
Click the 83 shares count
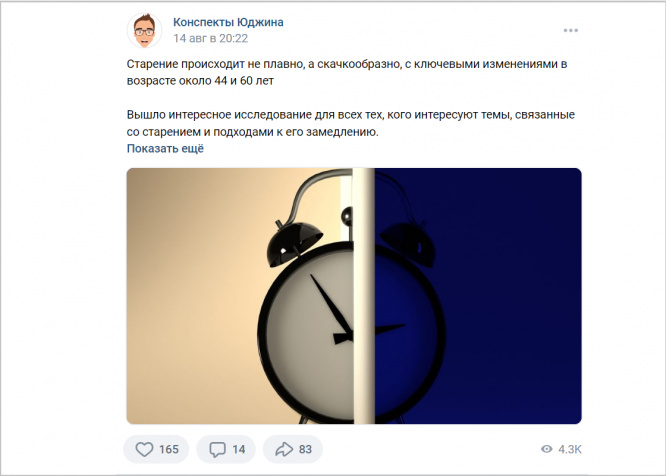305,449
